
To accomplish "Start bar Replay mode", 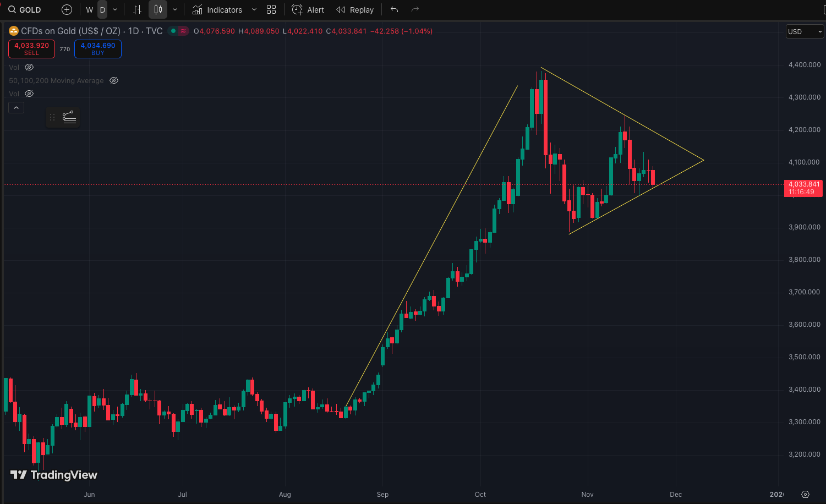I will pos(355,10).
